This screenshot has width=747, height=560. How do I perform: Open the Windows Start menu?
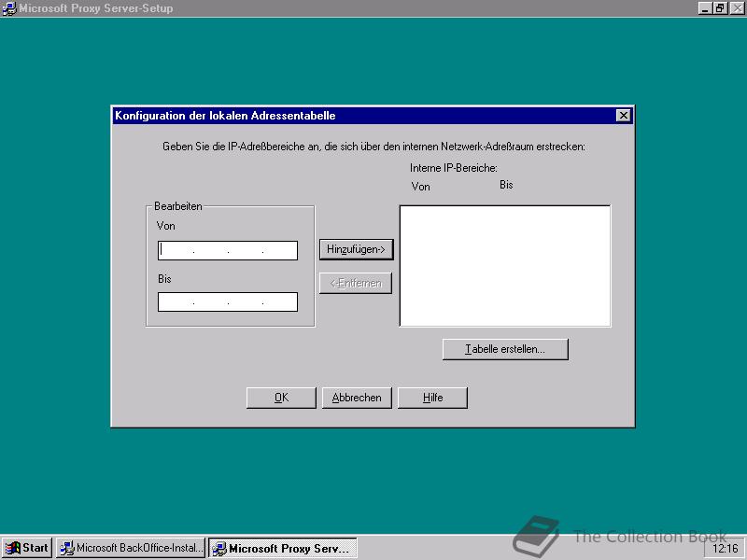click(x=27, y=548)
